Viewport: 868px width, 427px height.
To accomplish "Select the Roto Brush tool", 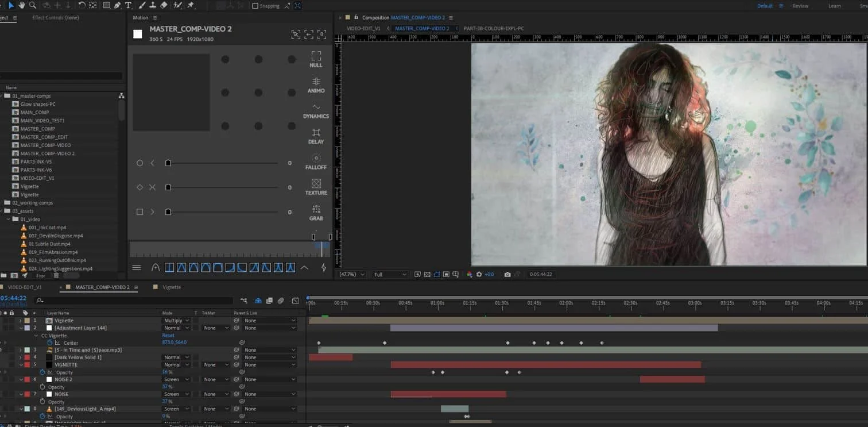I will (x=177, y=5).
